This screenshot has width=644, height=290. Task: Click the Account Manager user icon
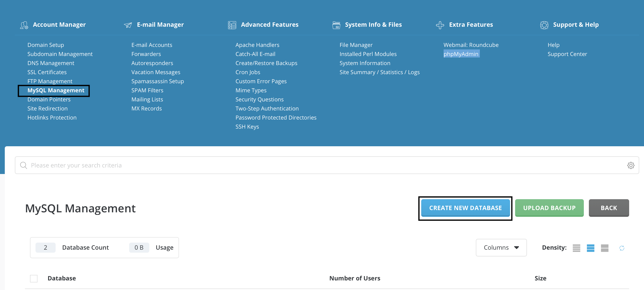24,25
